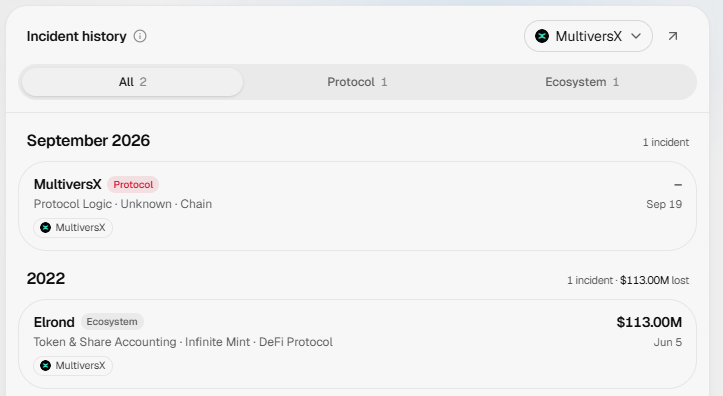Screen dimensions: 723x396
Task: Click the September 2026 section heading
Action: (x=88, y=141)
